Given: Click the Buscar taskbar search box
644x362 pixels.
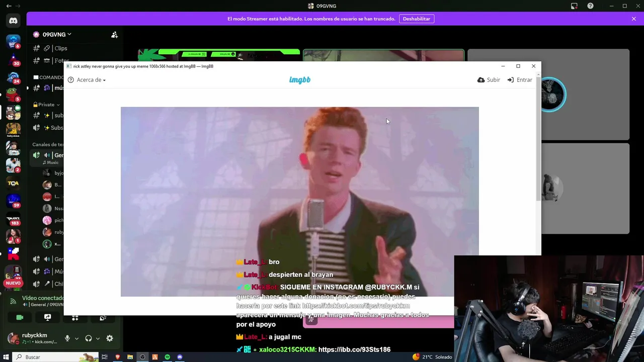Looking at the screenshot, I should pos(55,357).
